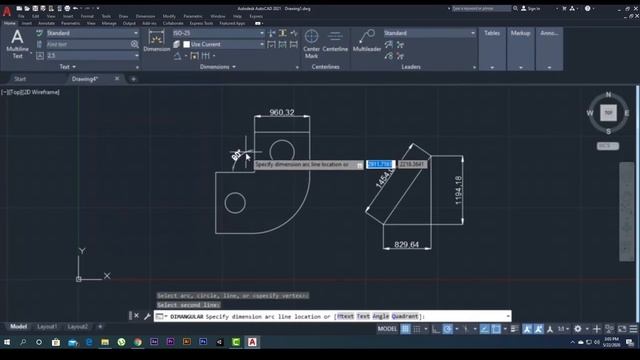Screen dimensions: 640x360
Task: Click the Sign In button
Action: 530,8
